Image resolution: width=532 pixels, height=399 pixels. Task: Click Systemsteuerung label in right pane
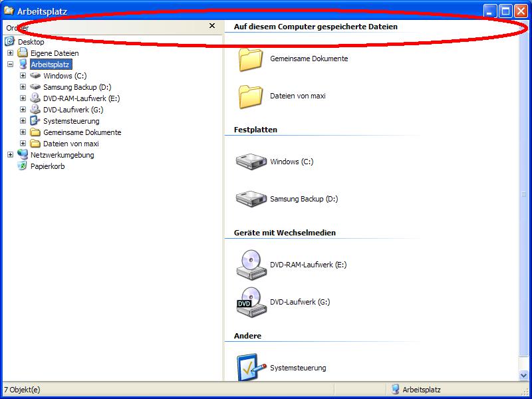click(298, 368)
